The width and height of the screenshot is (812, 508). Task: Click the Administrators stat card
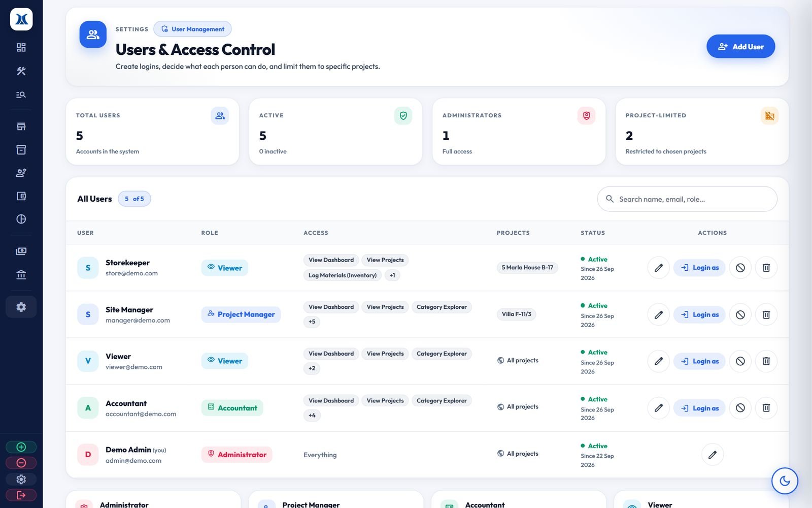[519, 132]
